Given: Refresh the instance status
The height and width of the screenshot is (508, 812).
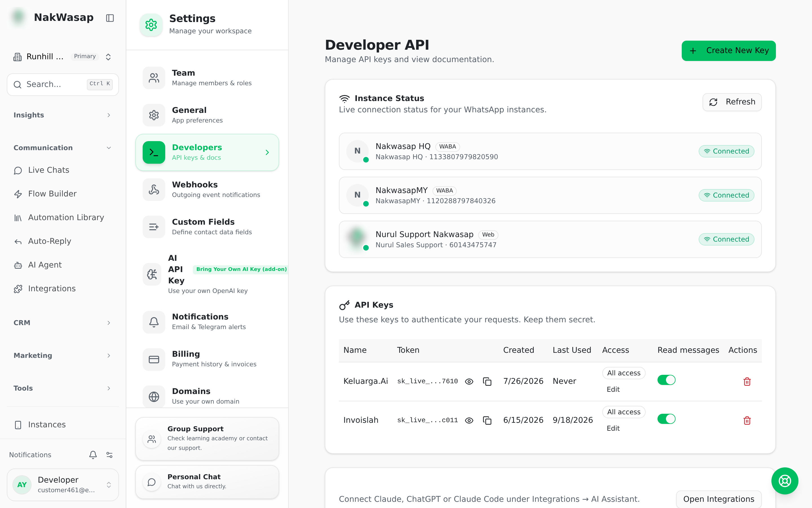Looking at the screenshot, I should [x=732, y=102].
